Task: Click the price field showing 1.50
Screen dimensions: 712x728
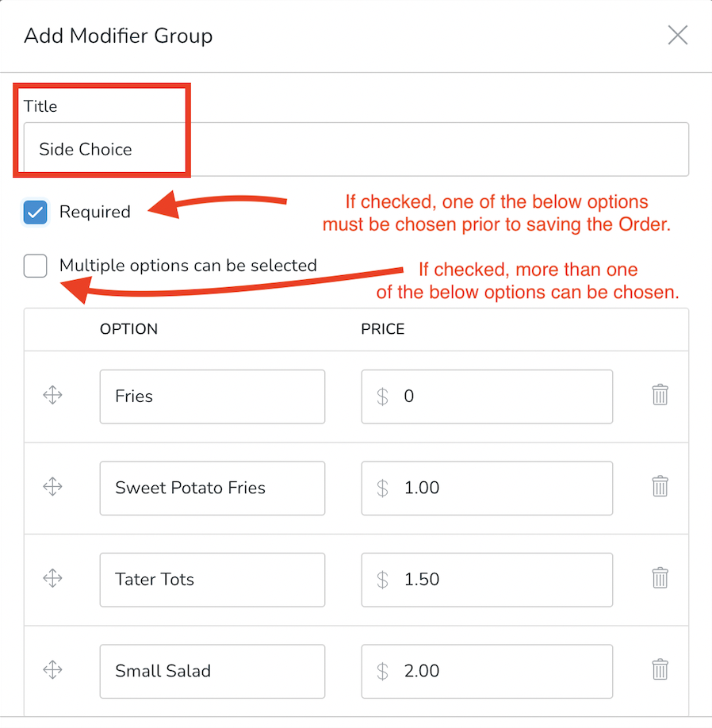Action: [x=486, y=580]
